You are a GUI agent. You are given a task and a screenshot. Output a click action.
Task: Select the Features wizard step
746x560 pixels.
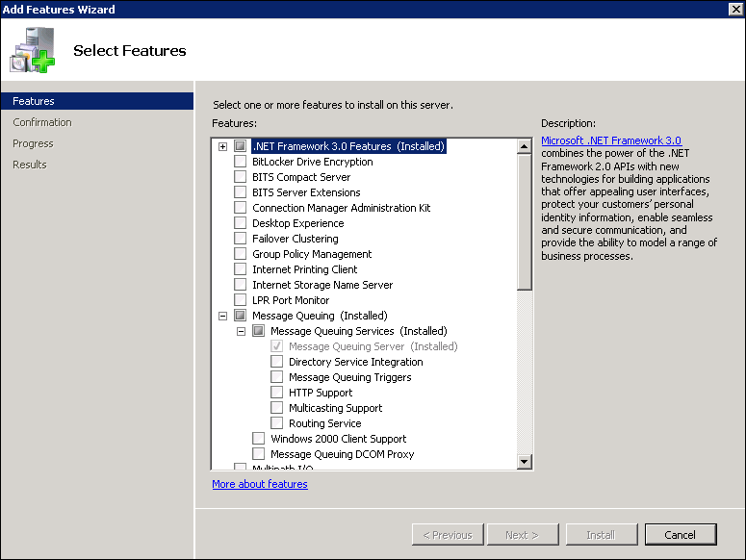[97, 101]
